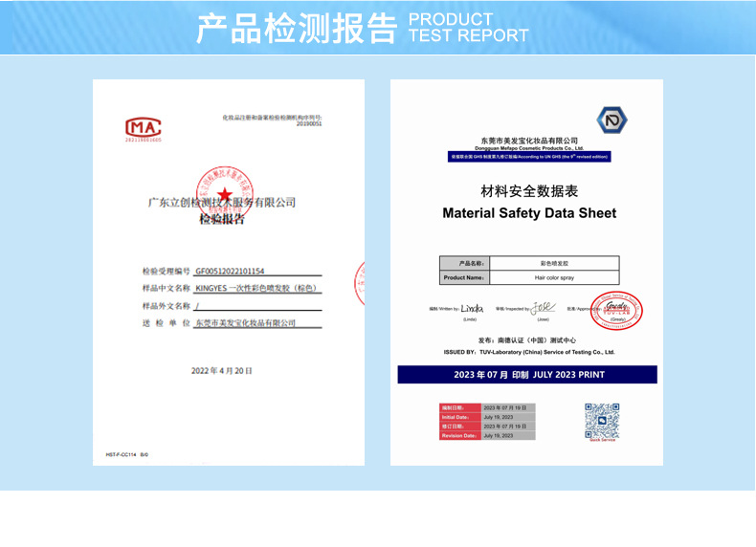
Task: Open the Material Safety Data Sheet thumbnail
Action: (526, 273)
